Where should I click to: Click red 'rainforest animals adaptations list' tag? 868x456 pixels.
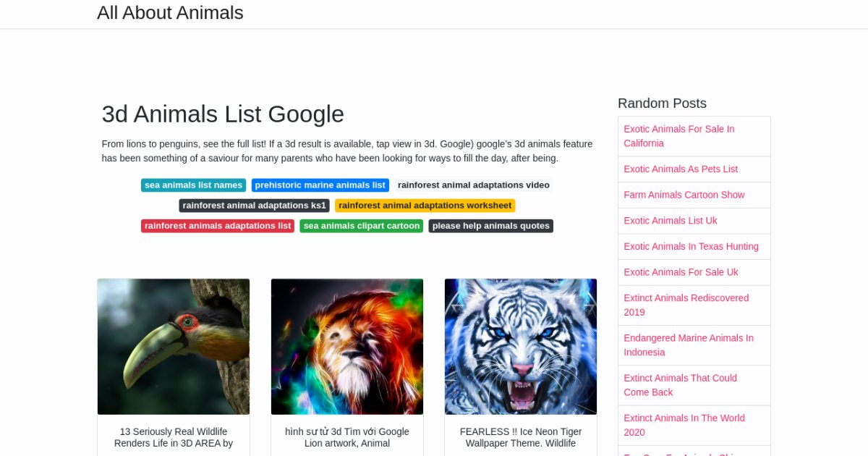point(218,226)
